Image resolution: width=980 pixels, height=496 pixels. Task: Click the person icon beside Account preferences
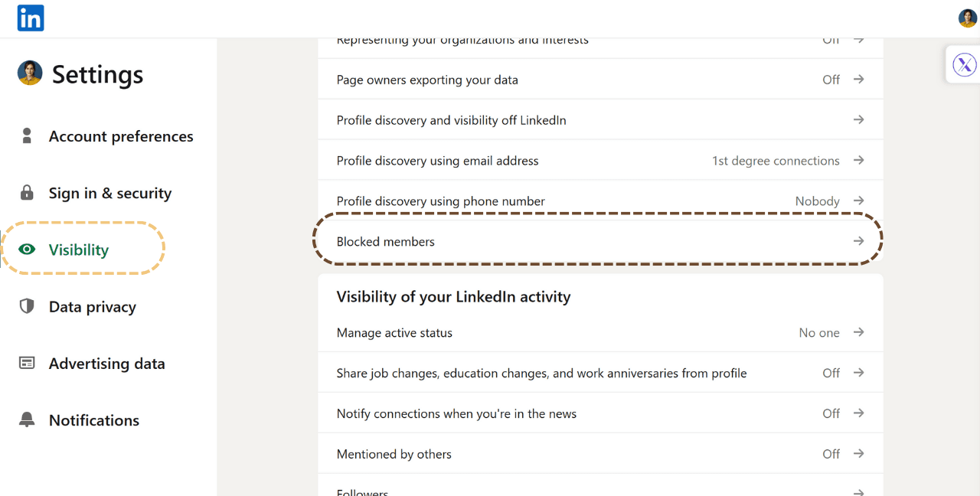coord(27,136)
